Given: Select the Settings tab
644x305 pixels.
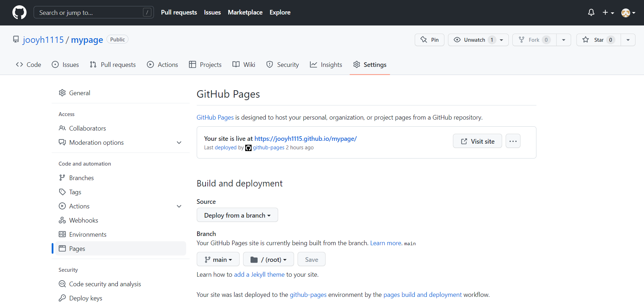Looking at the screenshot, I should 370,64.
